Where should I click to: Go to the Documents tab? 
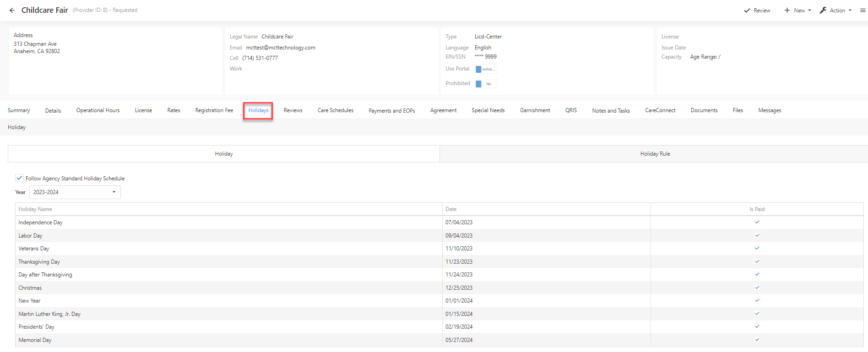704,110
